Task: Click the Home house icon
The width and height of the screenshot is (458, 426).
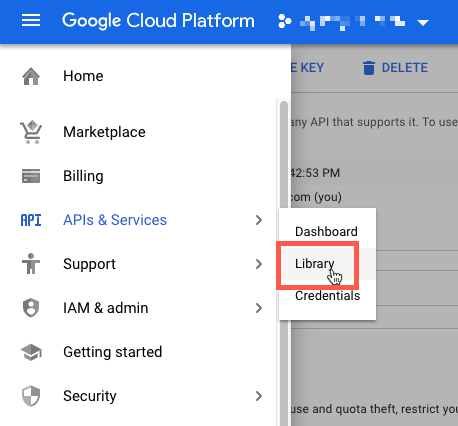Action: (31, 76)
